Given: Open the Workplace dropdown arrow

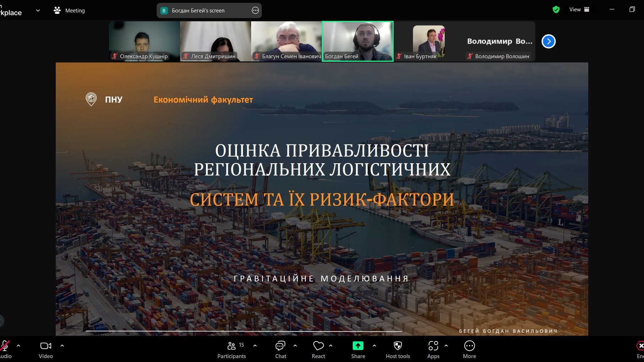Looking at the screenshot, I should point(38,10).
